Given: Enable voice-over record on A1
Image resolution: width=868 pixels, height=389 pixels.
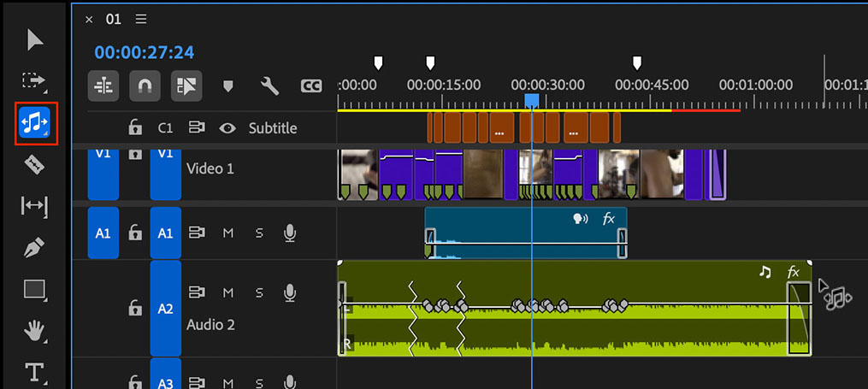Looking at the screenshot, I should click(x=290, y=233).
